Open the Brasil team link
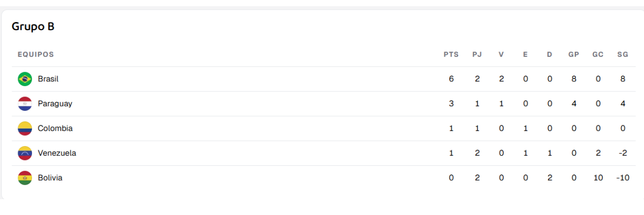Screen dimensions: 644x215 [48, 79]
